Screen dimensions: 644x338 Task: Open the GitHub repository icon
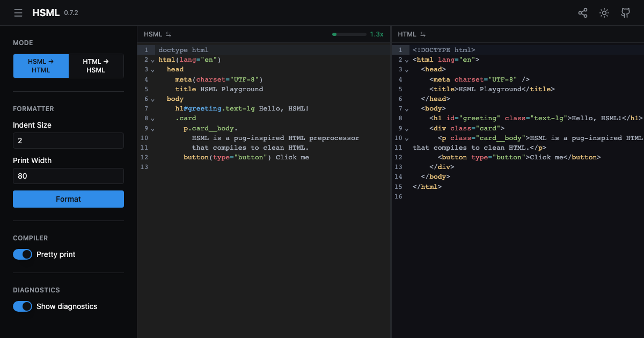[x=626, y=13]
